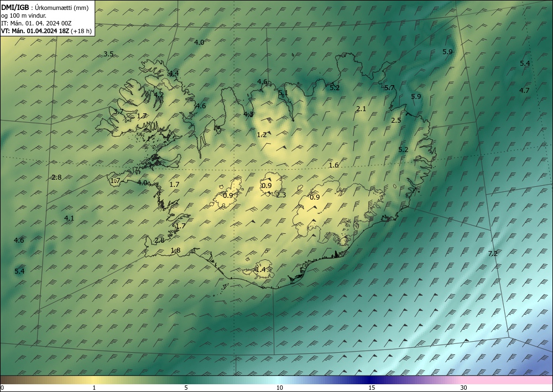553x392 pixels.
Task: Click the 'DMI/IGB : Úrkomumætti (mm)' title line
Action: click(45, 7)
